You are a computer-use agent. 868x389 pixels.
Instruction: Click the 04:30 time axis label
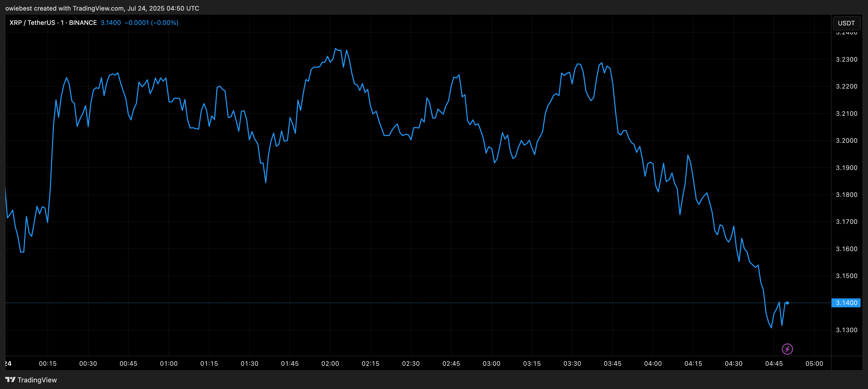pos(734,363)
